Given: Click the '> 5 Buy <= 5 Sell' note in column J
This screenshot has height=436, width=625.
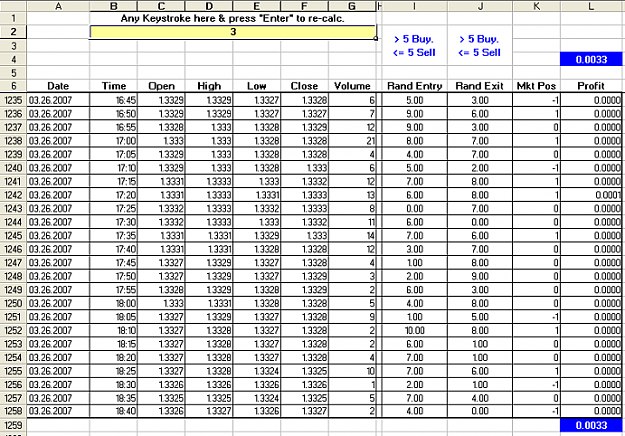Looking at the screenshot, I should click(x=480, y=46).
